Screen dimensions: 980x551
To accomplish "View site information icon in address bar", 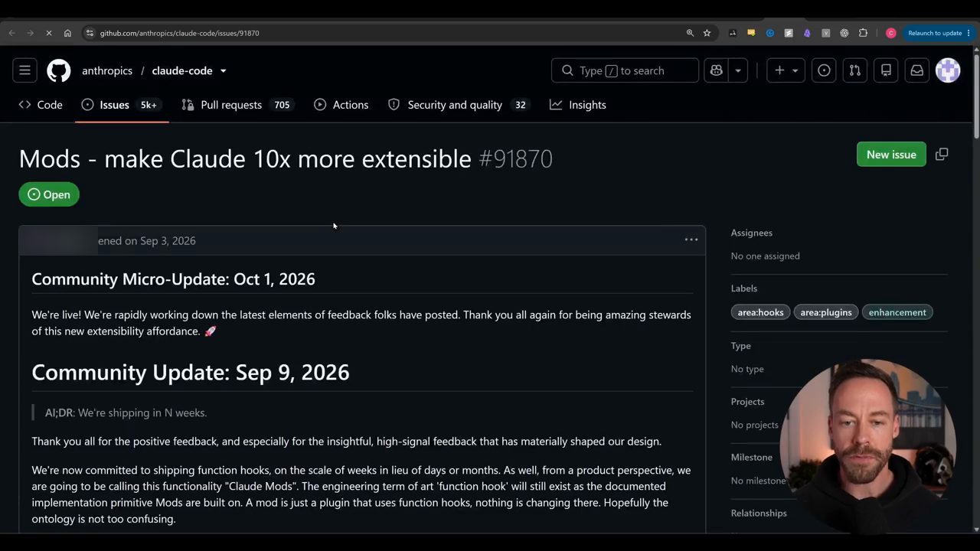I will (90, 33).
